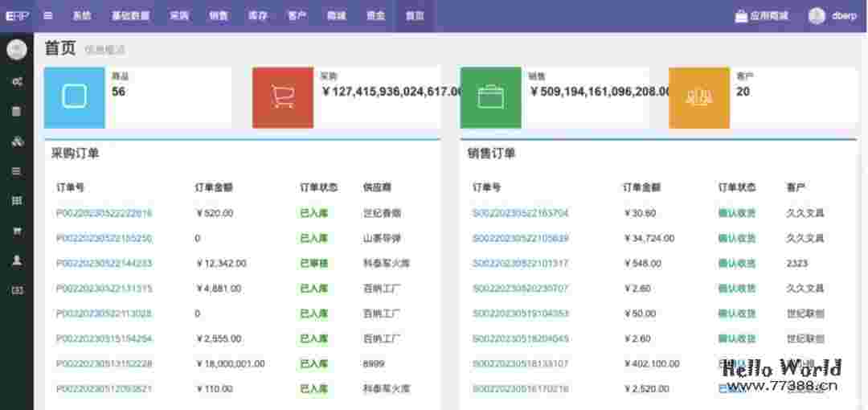Open purchase order with amount ¥520.00
Screen dimensions: 868x410
tap(104, 213)
